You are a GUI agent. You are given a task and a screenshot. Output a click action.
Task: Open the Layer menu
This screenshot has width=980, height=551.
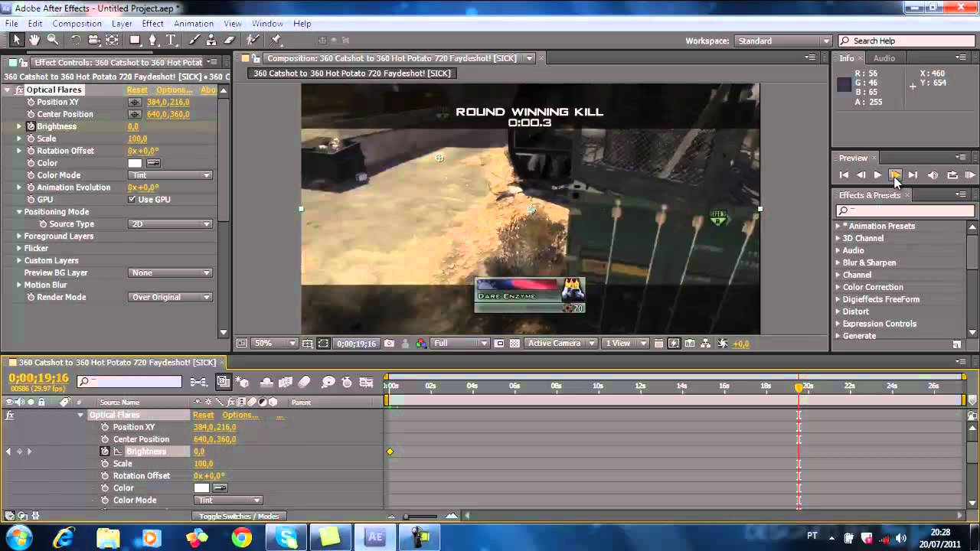122,24
